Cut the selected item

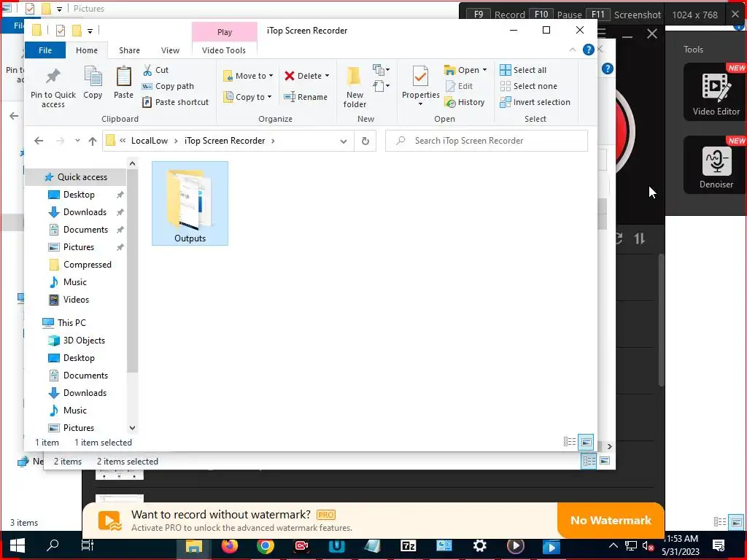click(156, 70)
